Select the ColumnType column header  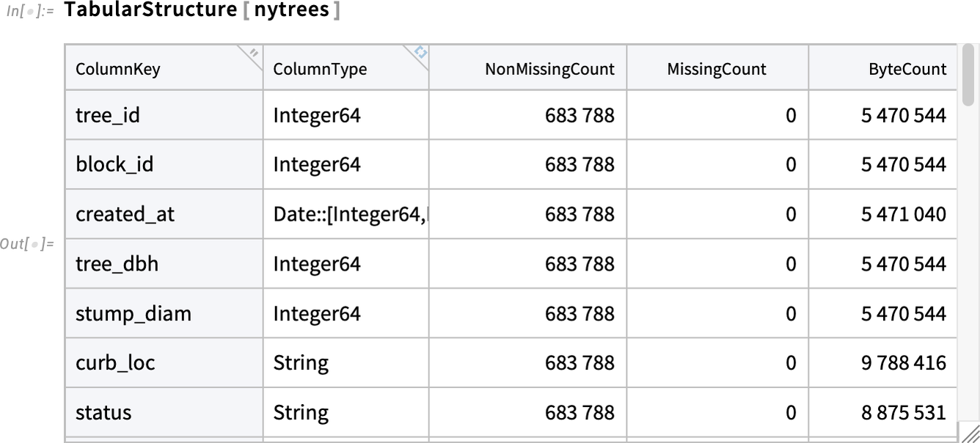(346, 68)
